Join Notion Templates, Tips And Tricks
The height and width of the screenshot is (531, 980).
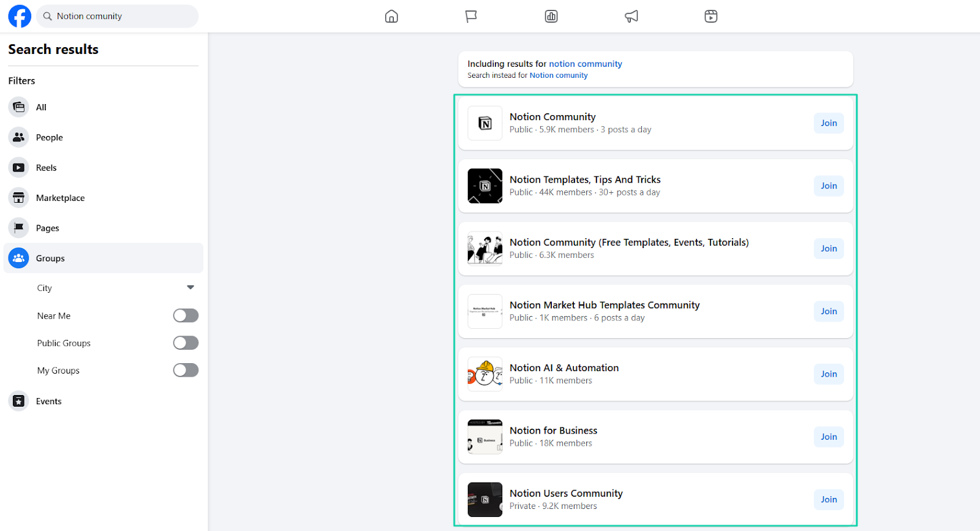pyautogui.click(x=829, y=186)
